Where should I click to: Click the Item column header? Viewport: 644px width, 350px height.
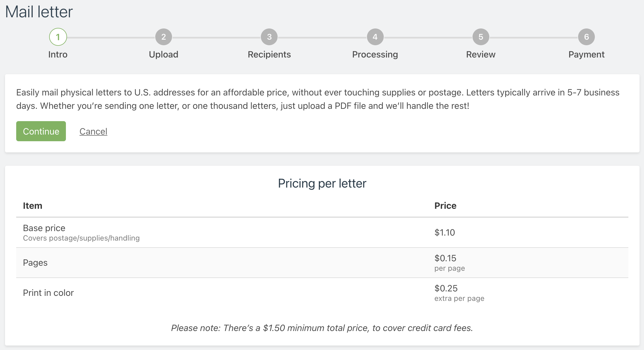click(32, 205)
